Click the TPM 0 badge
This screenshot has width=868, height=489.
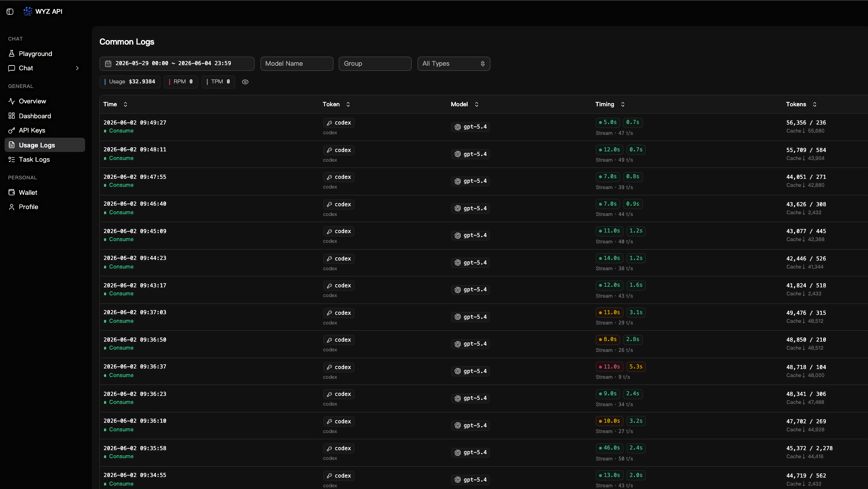[x=218, y=82]
